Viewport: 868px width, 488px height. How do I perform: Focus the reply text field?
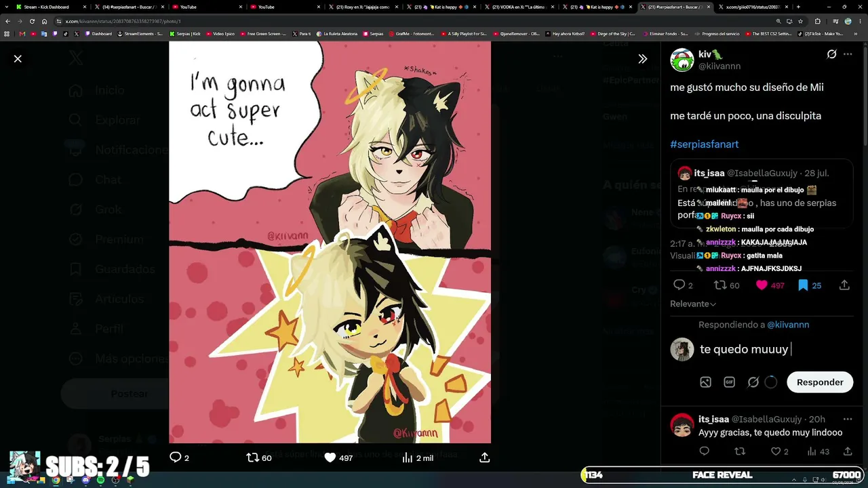pos(775,349)
